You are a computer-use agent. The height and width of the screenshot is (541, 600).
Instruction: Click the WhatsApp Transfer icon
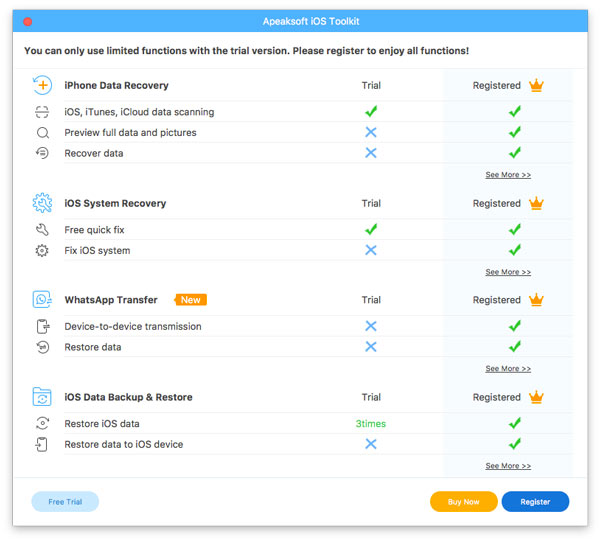coord(42,300)
